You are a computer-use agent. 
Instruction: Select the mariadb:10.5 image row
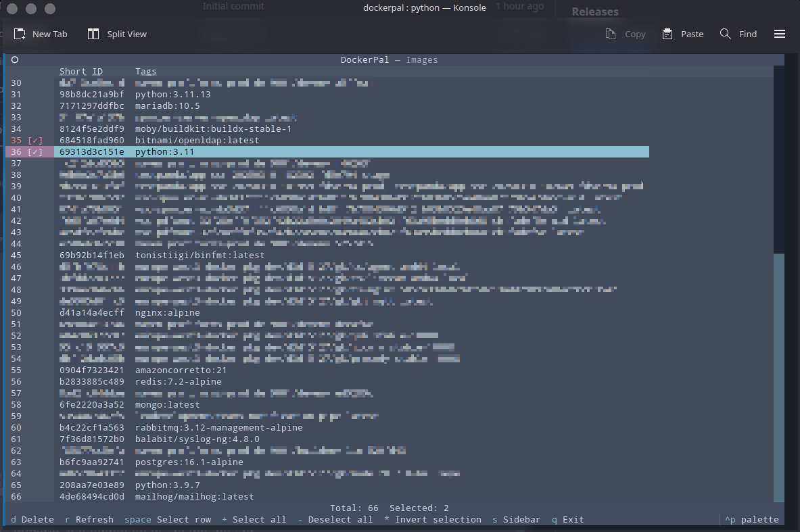pos(327,106)
